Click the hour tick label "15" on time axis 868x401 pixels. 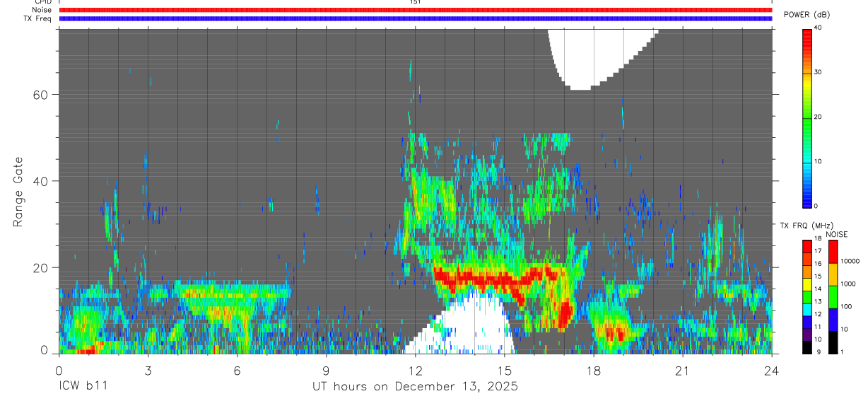pyautogui.click(x=505, y=371)
